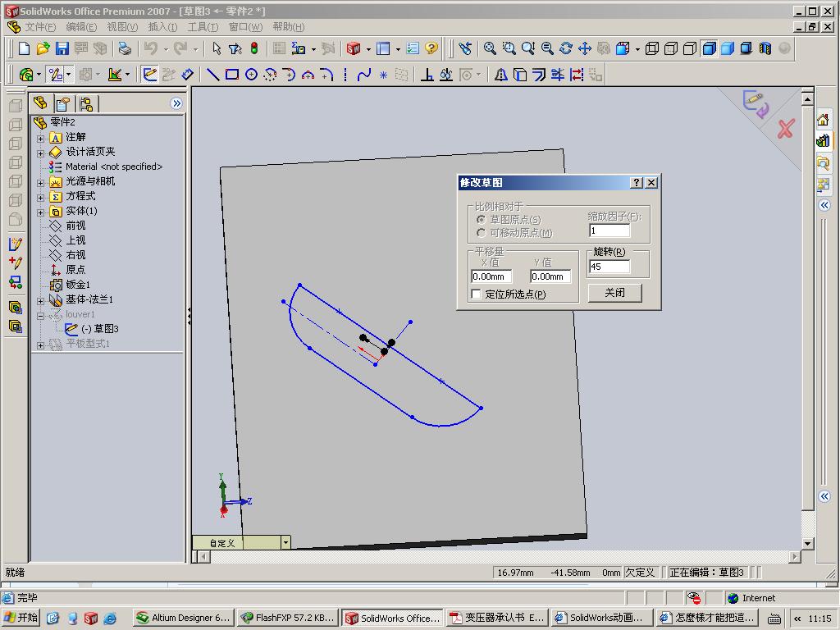This screenshot has width=840, height=630.
Task: Click horizontal scrollbar left arrow
Action: click(203, 557)
